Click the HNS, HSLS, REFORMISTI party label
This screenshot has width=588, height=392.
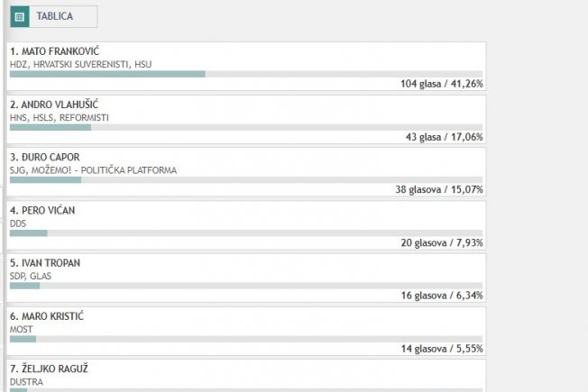(60, 118)
